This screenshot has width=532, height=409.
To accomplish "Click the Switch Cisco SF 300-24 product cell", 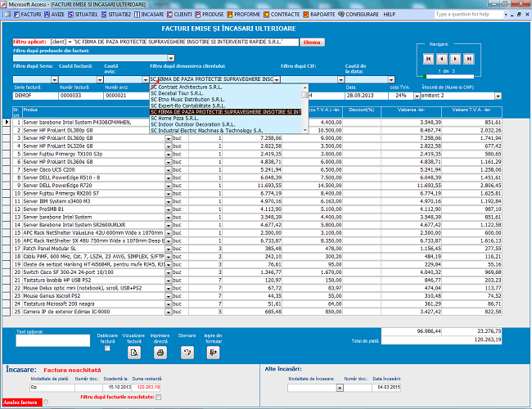I will pos(93,272).
